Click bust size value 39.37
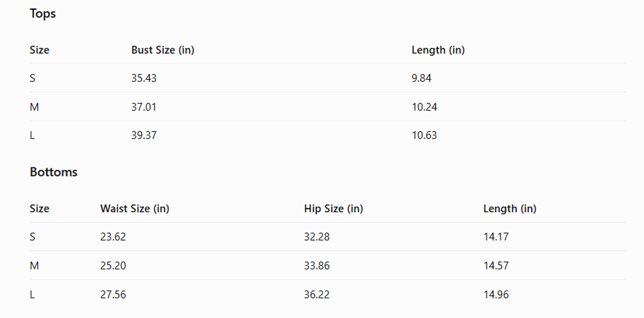The height and width of the screenshot is (318, 644). pyautogui.click(x=144, y=135)
